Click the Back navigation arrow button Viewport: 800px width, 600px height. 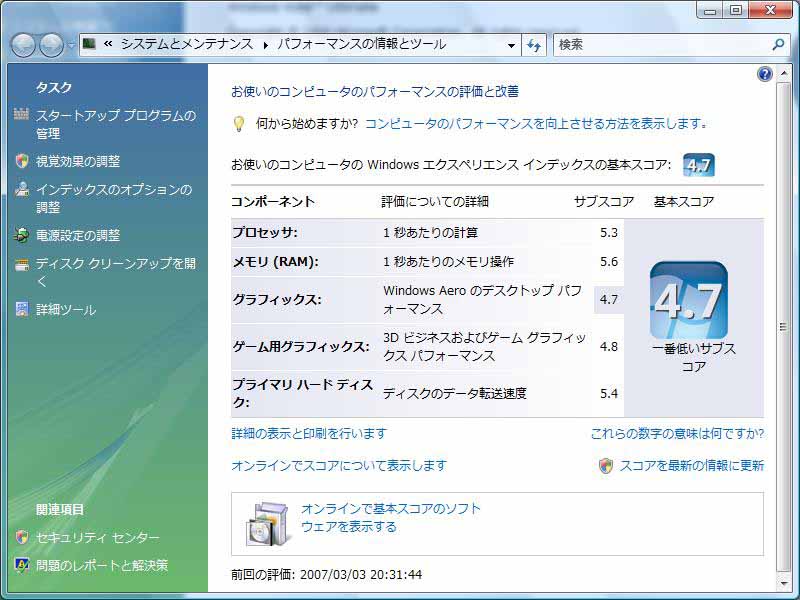pyautogui.click(x=23, y=45)
